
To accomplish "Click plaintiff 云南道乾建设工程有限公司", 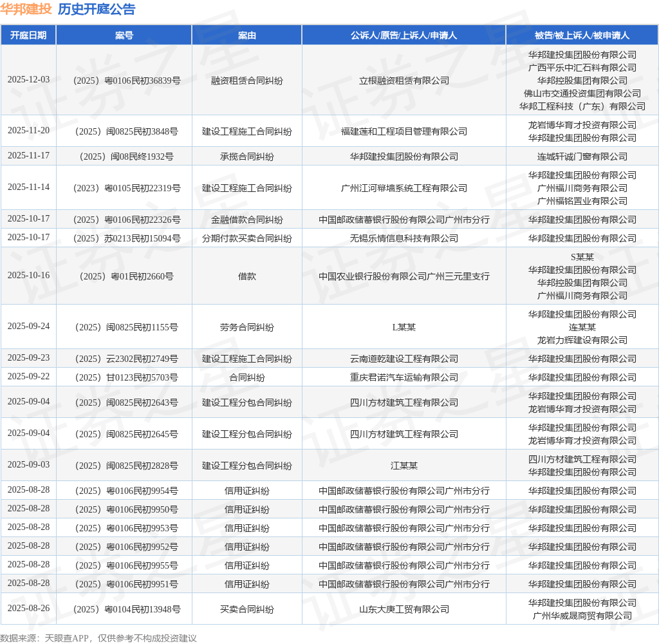I will click(404, 359).
